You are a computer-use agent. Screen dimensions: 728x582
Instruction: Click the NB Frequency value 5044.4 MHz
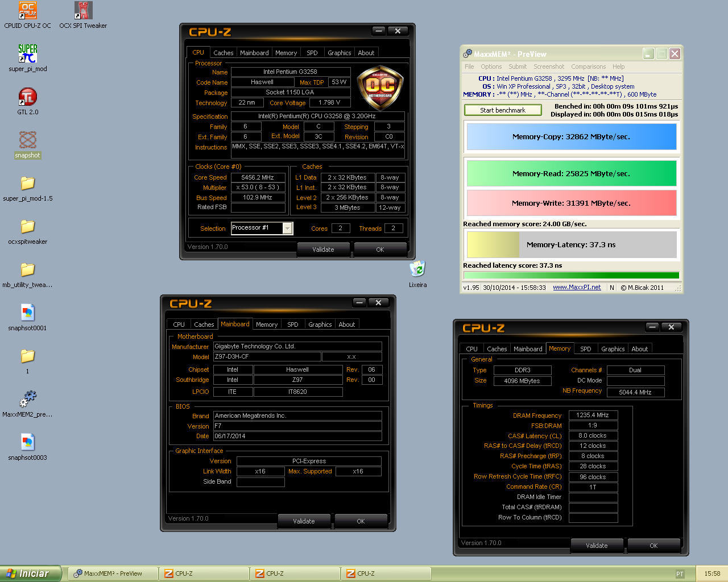point(635,392)
